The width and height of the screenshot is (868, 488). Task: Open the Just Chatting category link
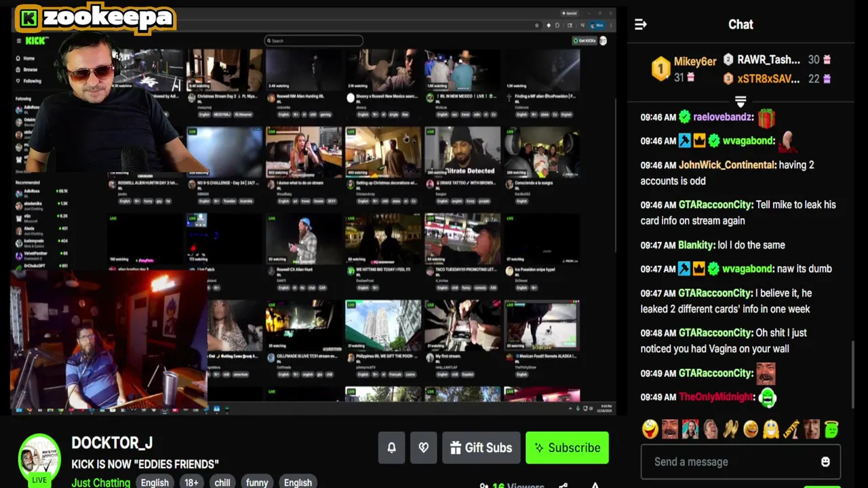(x=101, y=483)
